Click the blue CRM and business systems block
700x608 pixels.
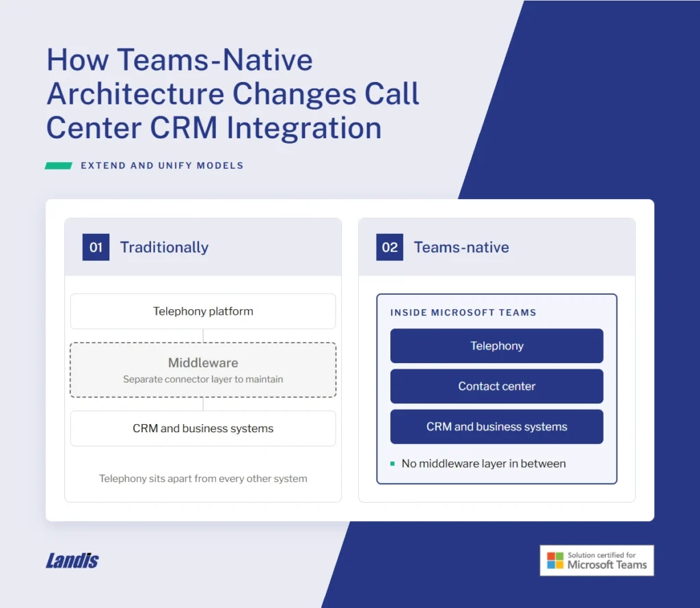tap(496, 427)
